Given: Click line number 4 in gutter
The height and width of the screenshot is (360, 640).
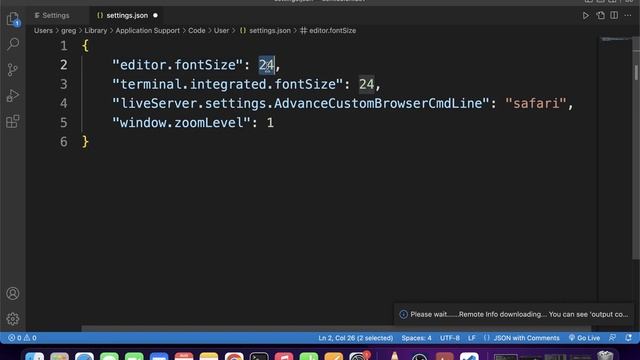Looking at the screenshot, I should point(64,103).
